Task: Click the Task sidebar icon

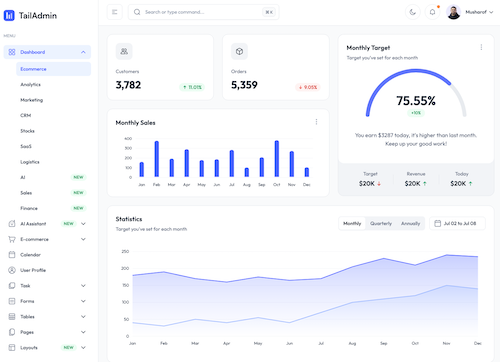Action: 12,286
